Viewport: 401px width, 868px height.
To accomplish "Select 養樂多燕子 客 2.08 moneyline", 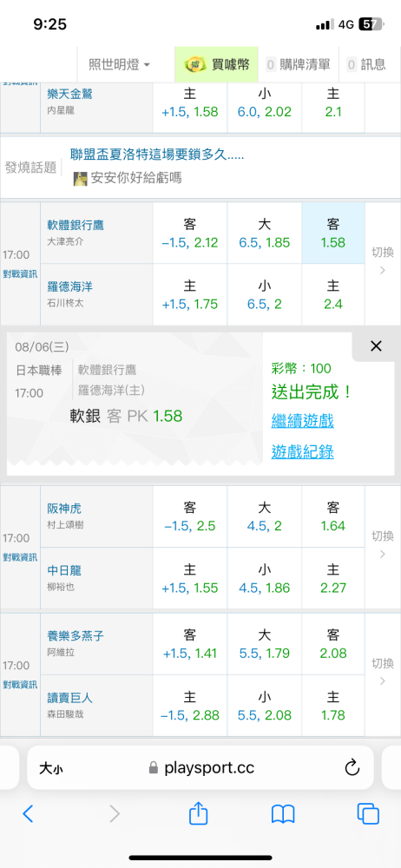I will point(333,644).
